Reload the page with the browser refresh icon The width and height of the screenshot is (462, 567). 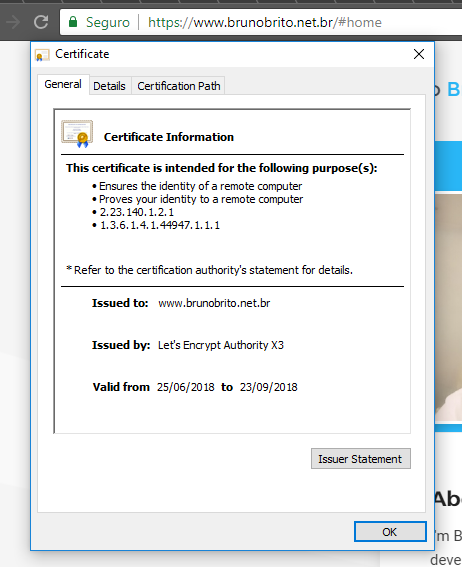[41, 22]
